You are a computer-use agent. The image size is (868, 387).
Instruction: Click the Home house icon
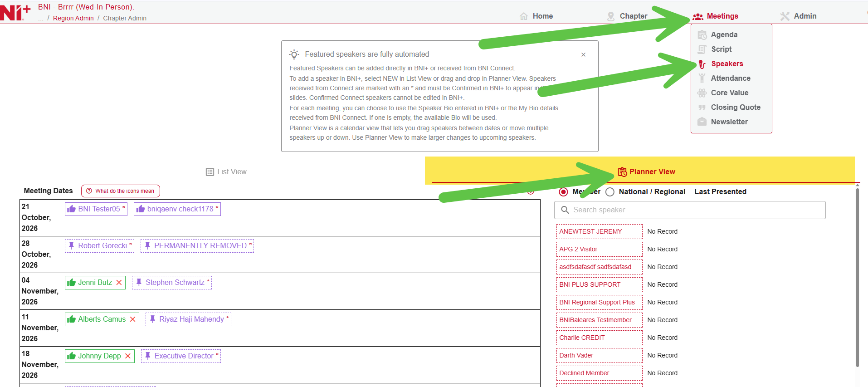[x=524, y=16]
